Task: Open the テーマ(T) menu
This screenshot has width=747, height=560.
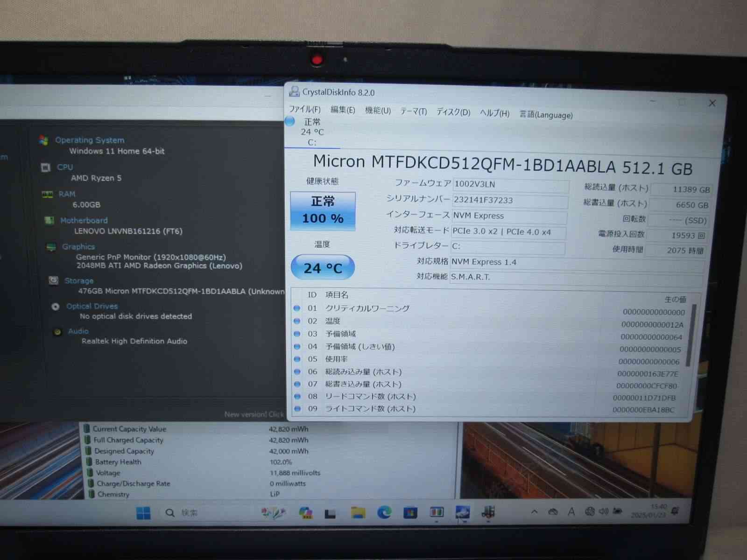Action: [413, 112]
